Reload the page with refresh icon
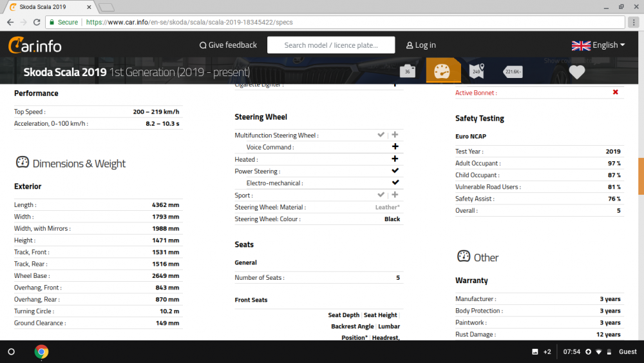 (x=37, y=22)
